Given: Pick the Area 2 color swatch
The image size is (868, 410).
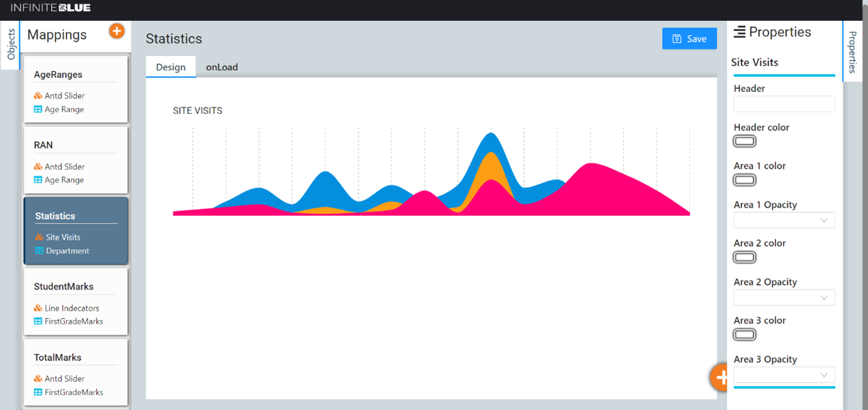Looking at the screenshot, I should [745, 257].
